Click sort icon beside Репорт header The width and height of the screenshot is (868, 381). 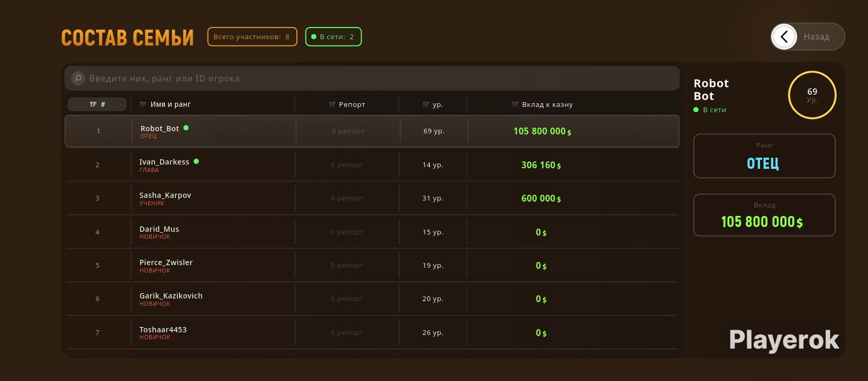pos(332,104)
